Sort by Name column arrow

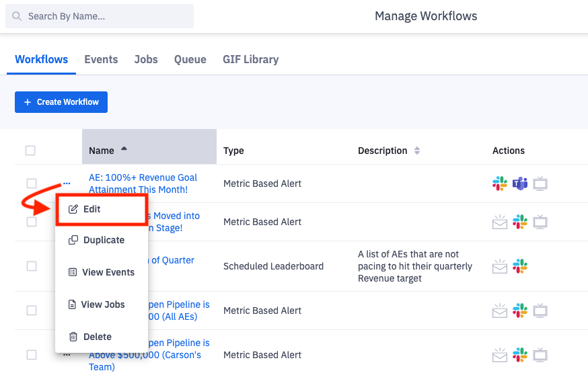124,149
